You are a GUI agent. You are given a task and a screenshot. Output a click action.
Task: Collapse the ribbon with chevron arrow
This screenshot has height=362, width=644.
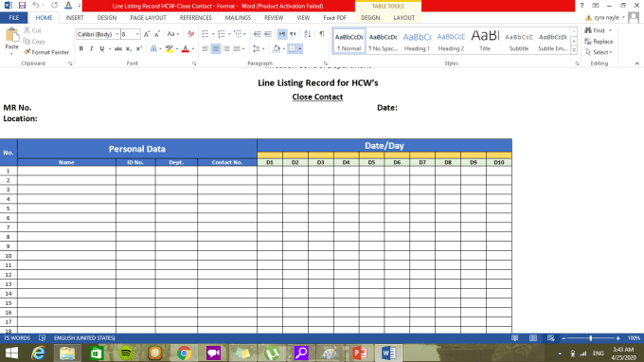click(x=637, y=63)
